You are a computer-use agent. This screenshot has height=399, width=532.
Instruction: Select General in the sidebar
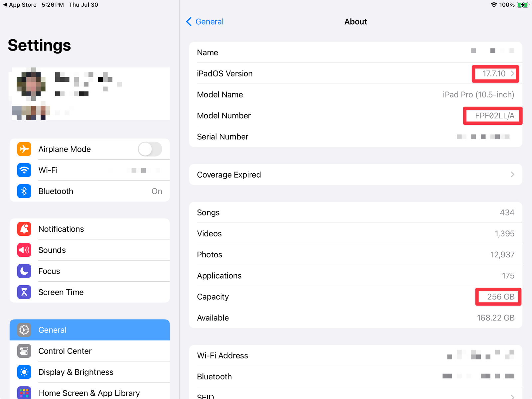pos(90,330)
